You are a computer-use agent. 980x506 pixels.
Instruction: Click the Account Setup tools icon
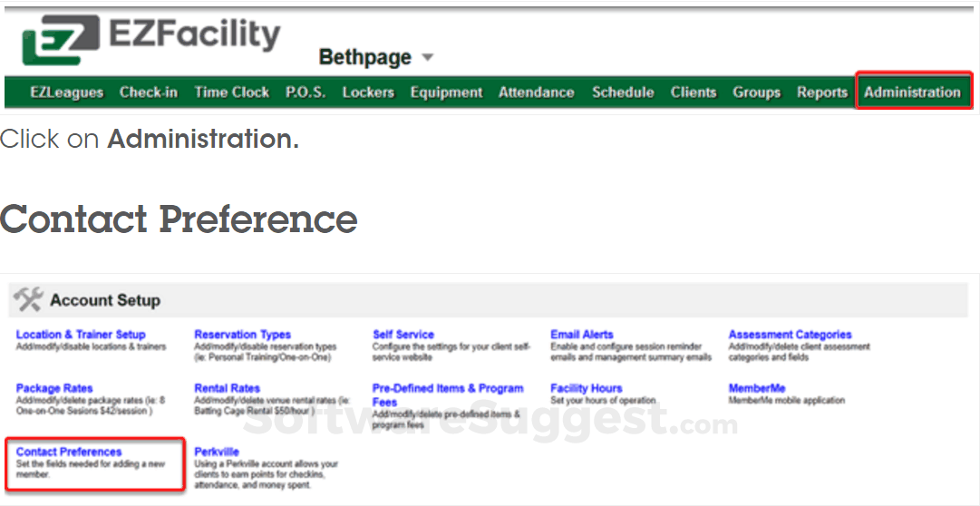[x=29, y=299]
